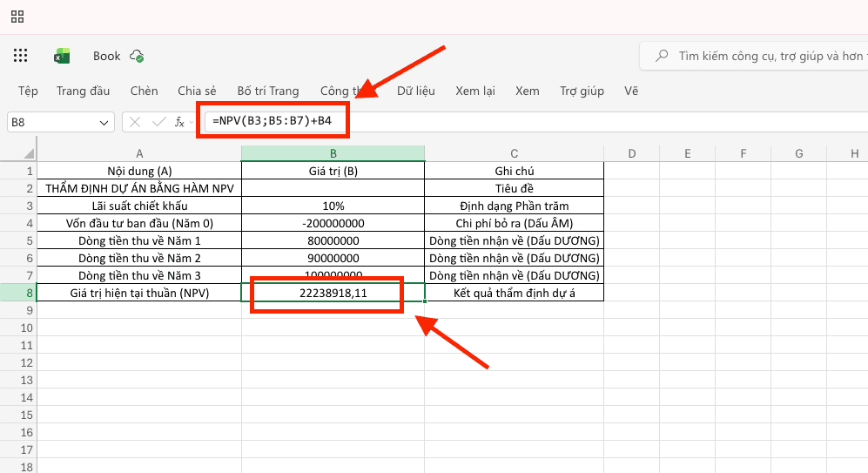Click the cell containing 10%
Screen dimensions: 868x473
click(333, 206)
